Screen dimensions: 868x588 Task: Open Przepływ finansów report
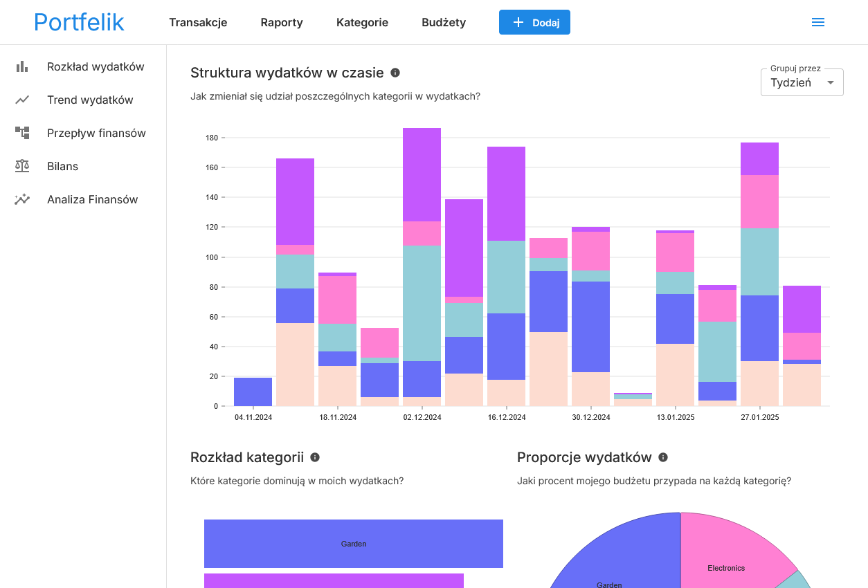pyautogui.click(x=96, y=133)
